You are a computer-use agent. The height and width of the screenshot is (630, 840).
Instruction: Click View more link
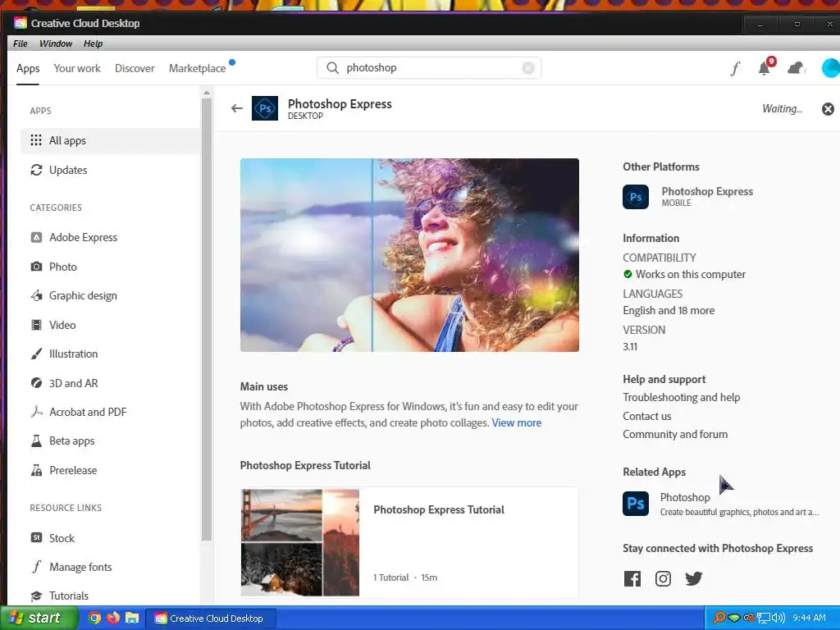[x=517, y=422]
